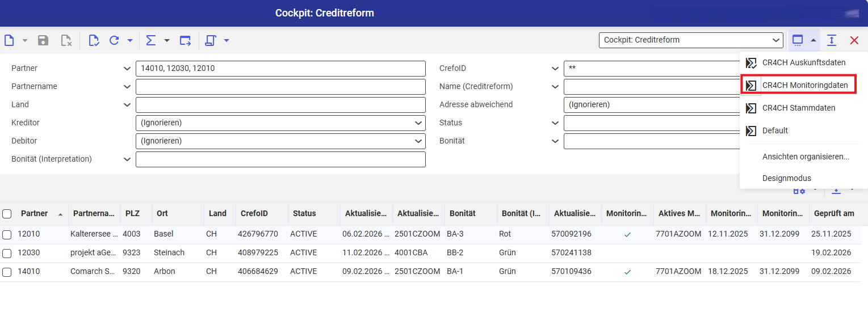This screenshot has height=329, width=868.
Task: Toggle the select-all checkbox in table header
Action: click(7, 214)
